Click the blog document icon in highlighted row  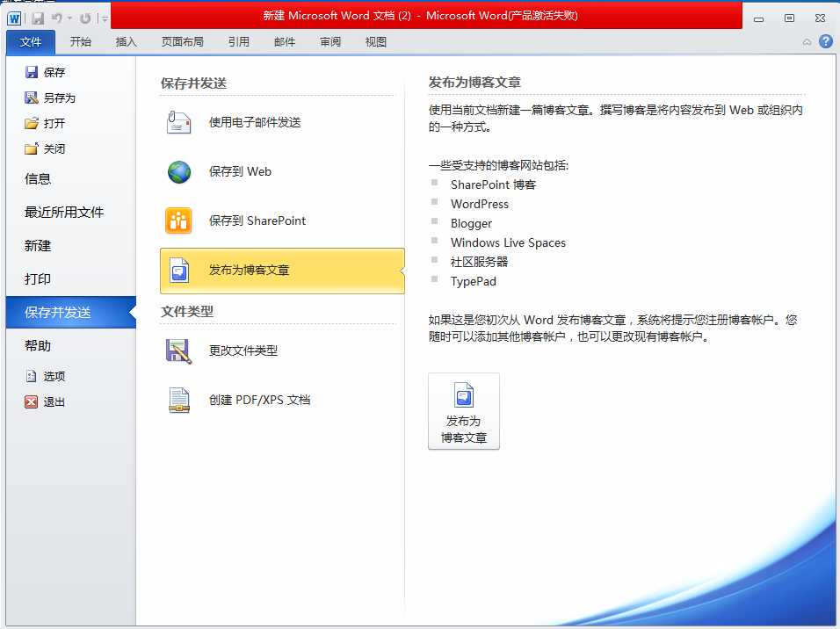(179, 271)
